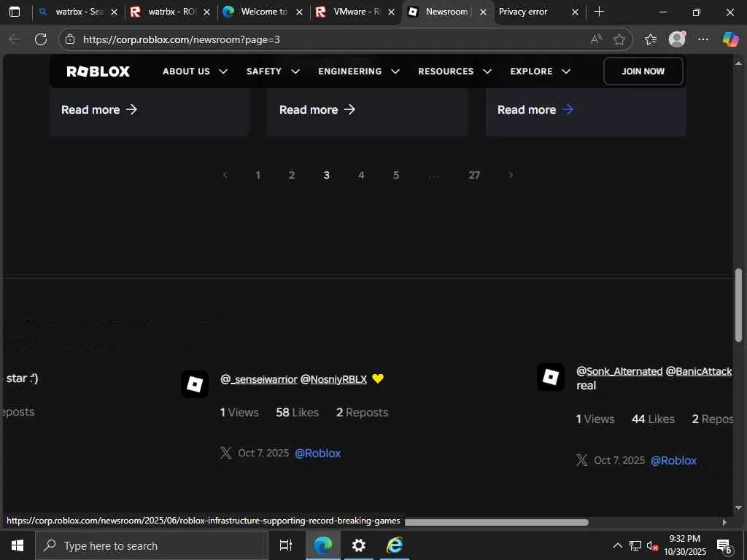The height and width of the screenshot is (560, 747).
Task: Close the Privacy error tab
Action: click(575, 12)
